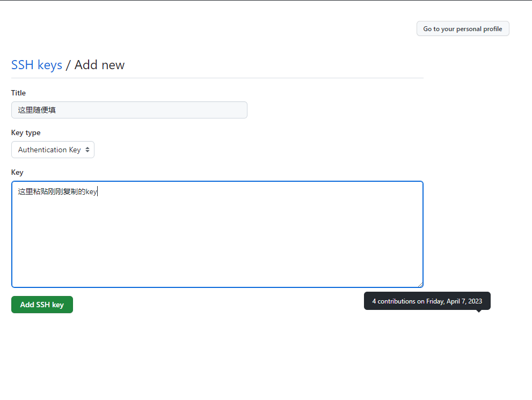Open the Authentication Key type dropdown
532x400 pixels.
[x=53, y=150]
